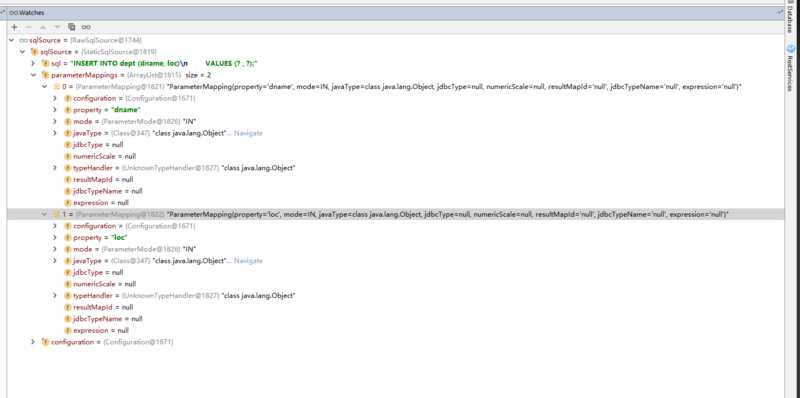Select 'jdbcTypeName = null' under element 0

[108, 191]
